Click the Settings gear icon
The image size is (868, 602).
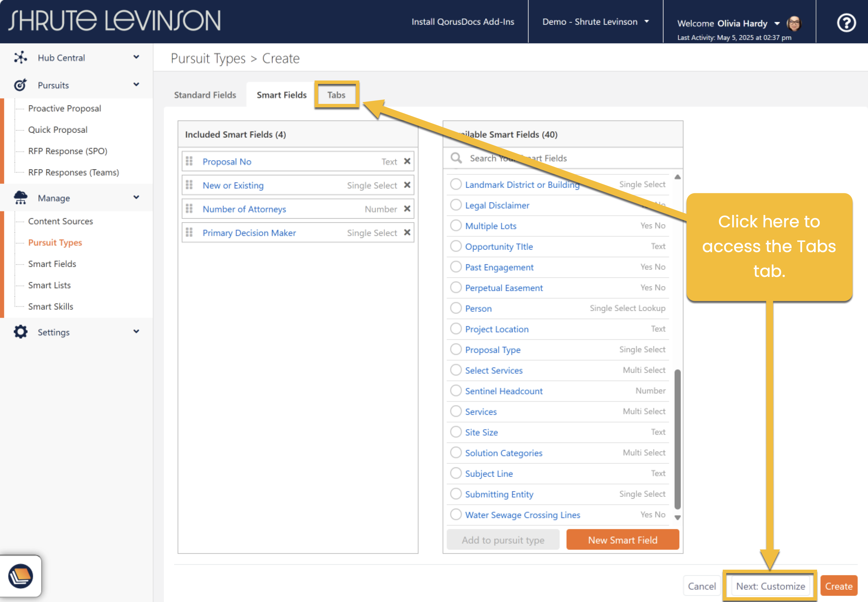[x=20, y=332]
